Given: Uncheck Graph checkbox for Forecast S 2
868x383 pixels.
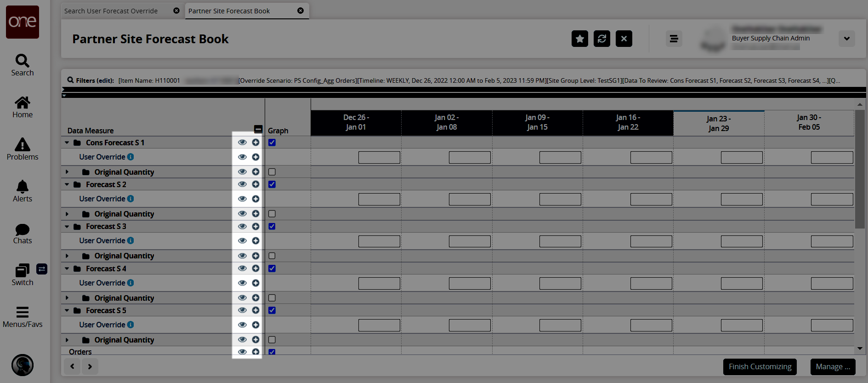Looking at the screenshot, I should tap(272, 184).
